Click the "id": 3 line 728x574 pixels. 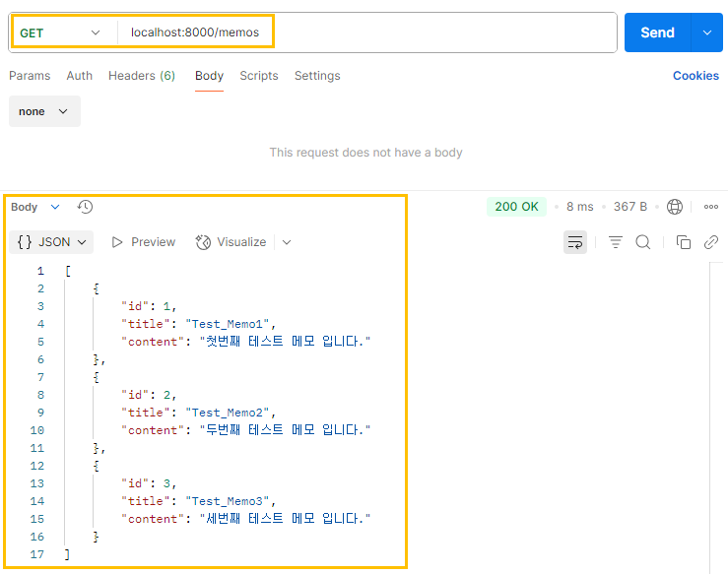(x=149, y=483)
